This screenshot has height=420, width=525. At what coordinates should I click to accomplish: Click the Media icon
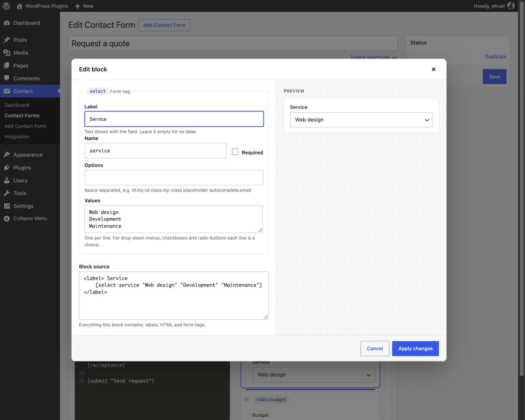(x=7, y=52)
